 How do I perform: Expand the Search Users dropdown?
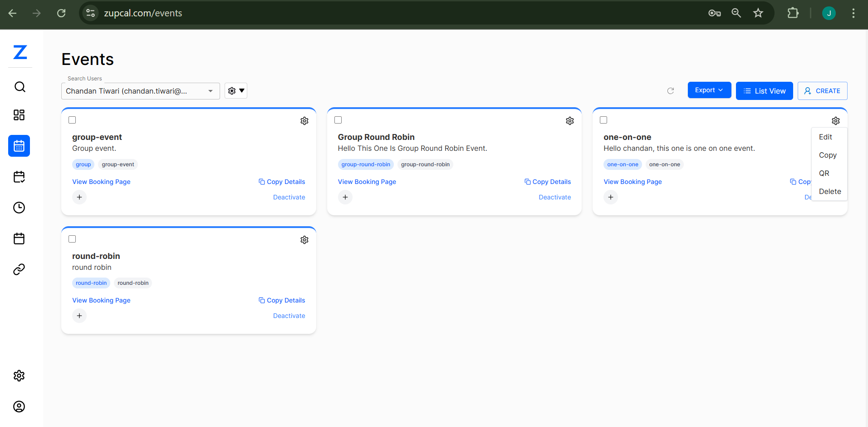(211, 91)
